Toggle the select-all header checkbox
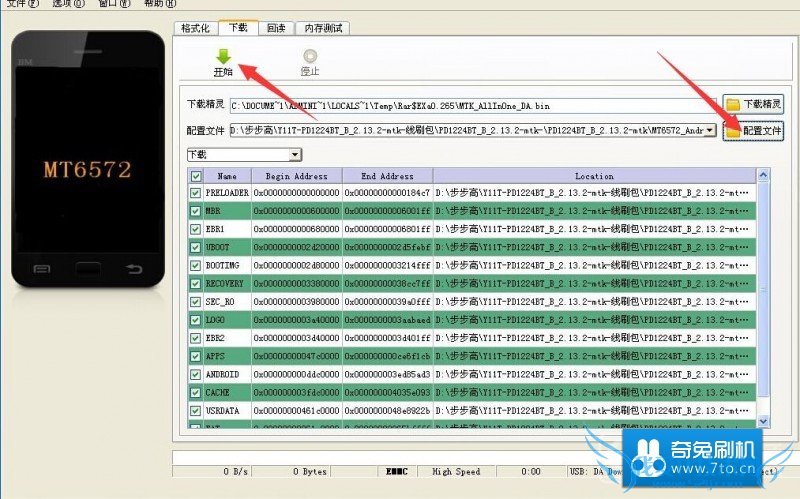 click(x=195, y=176)
